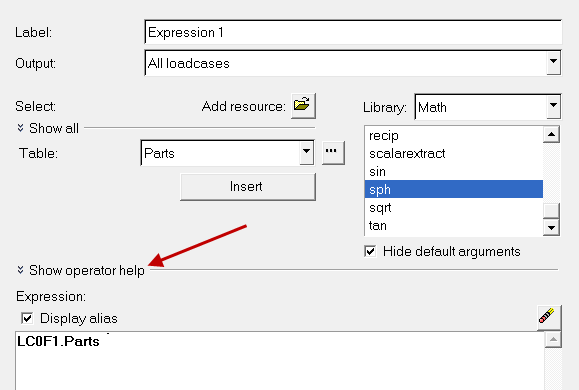Viewport: 579px width, 390px height.
Task: Choose the tan function
Action: 453,225
